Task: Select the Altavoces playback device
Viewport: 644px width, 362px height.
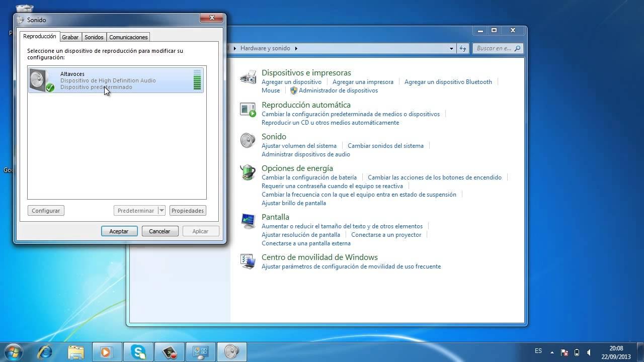Action: coord(116,80)
